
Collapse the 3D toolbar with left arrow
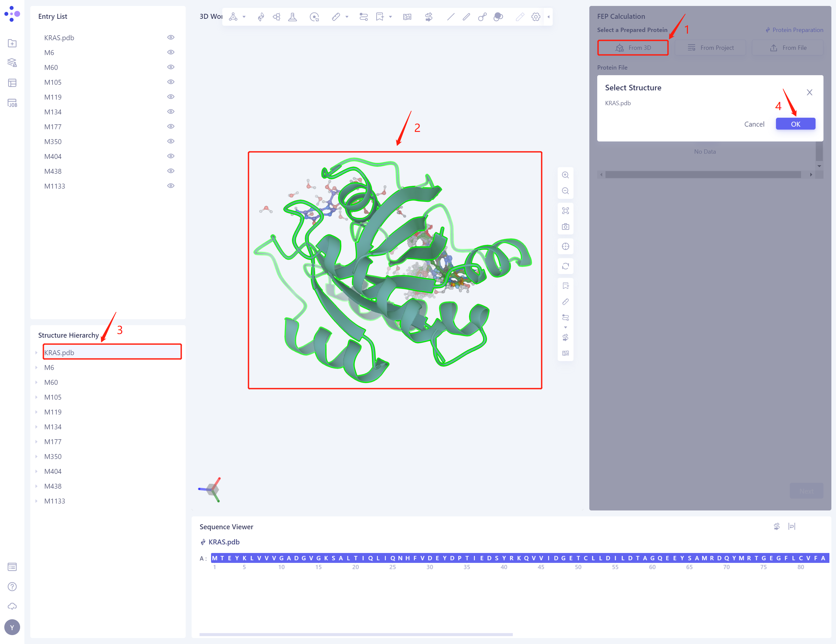(x=548, y=17)
